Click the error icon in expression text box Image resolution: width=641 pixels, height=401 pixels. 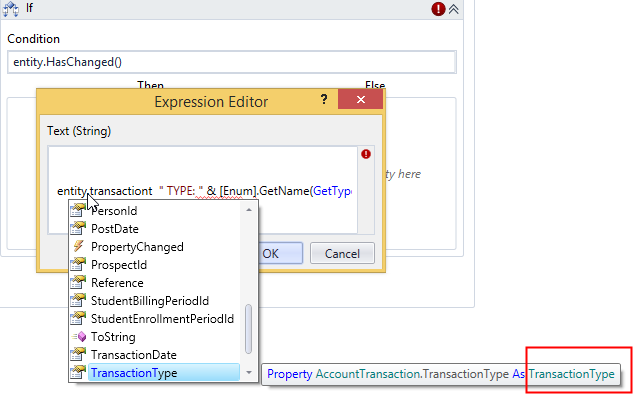point(366,155)
